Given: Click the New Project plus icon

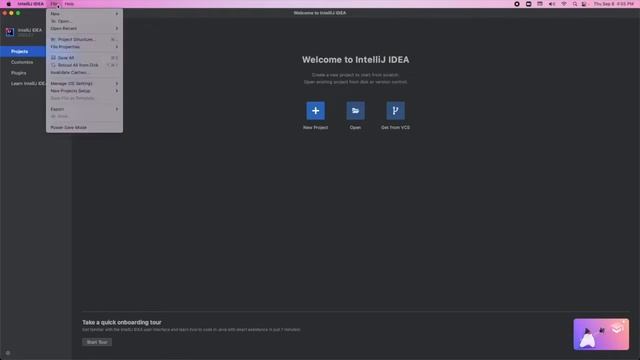Looking at the screenshot, I should coord(316,111).
